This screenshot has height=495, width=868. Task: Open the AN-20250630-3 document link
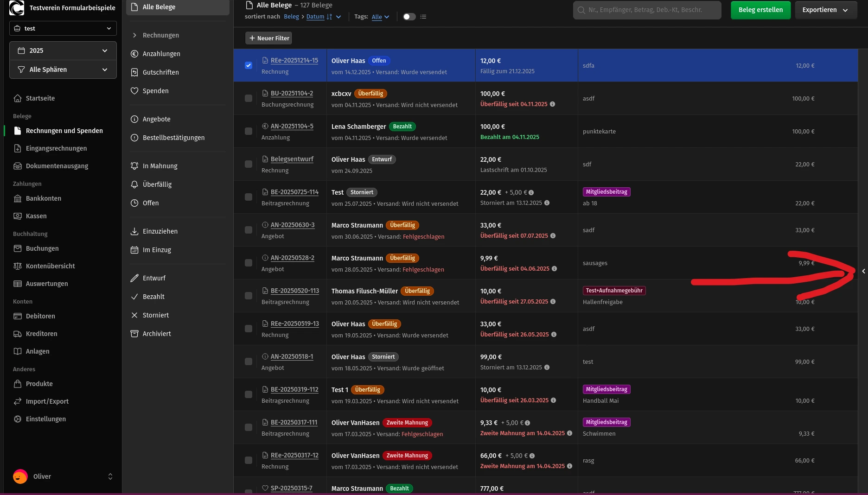click(x=293, y=225)
